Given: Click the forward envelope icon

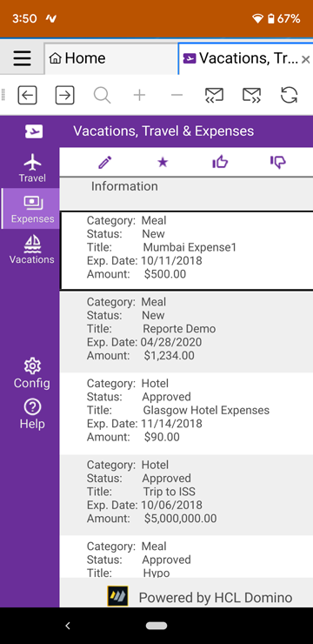Looking at the screenshot, I should 251,95.
